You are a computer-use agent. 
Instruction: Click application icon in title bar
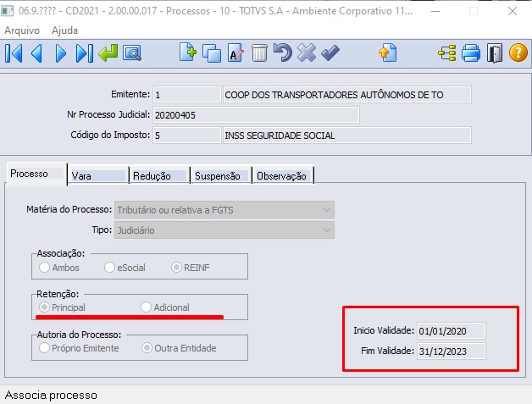(x=8, y=11)
